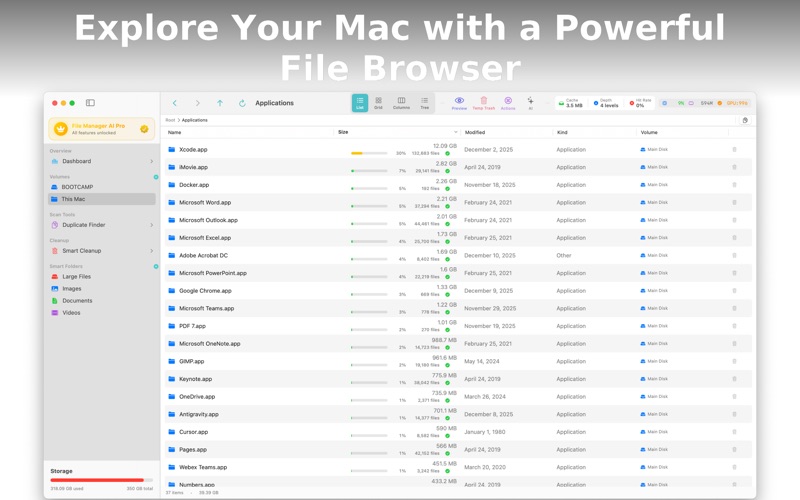Go up to the parent folder

tap(220, 103)
